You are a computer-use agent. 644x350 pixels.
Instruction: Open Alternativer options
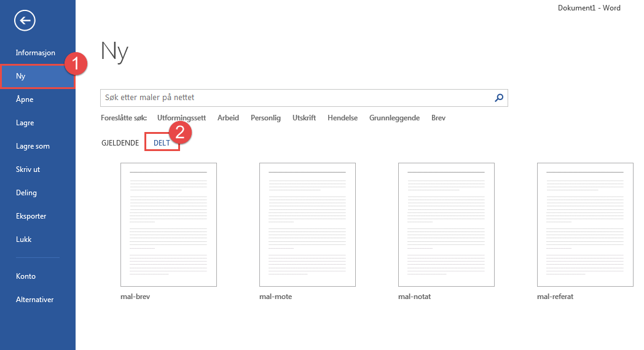[x=35, y=300]
